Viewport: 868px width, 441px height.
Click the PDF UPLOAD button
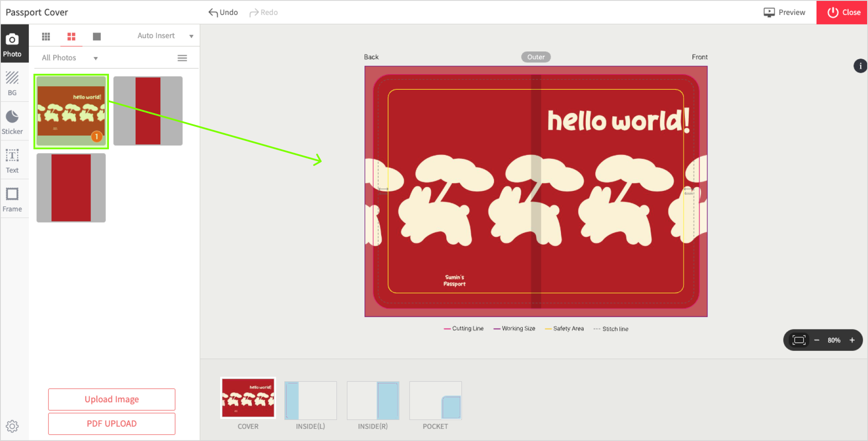(x=112, y=424)
